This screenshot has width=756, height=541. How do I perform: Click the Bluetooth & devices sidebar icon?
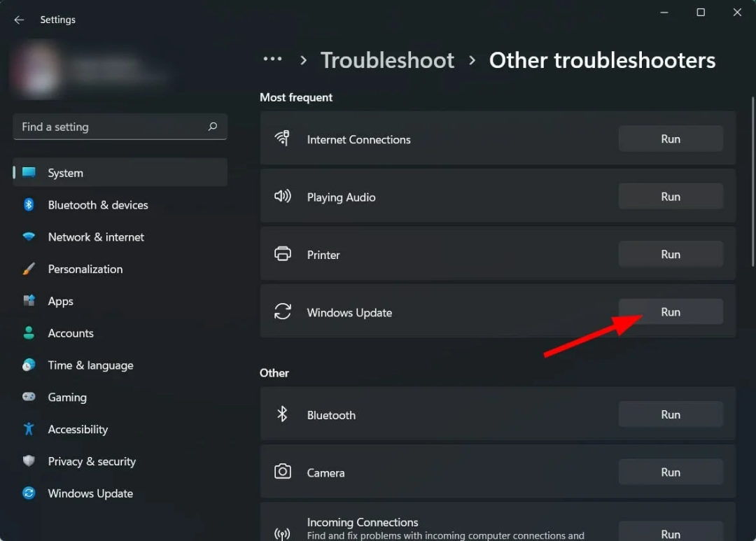29,205
